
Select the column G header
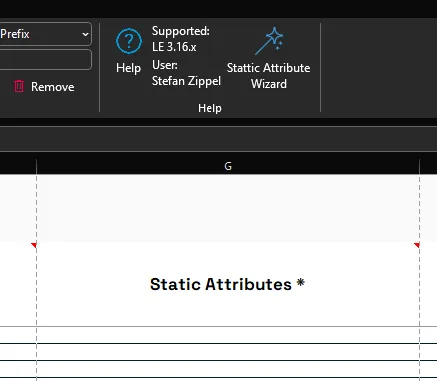click(x=228, y=166)
